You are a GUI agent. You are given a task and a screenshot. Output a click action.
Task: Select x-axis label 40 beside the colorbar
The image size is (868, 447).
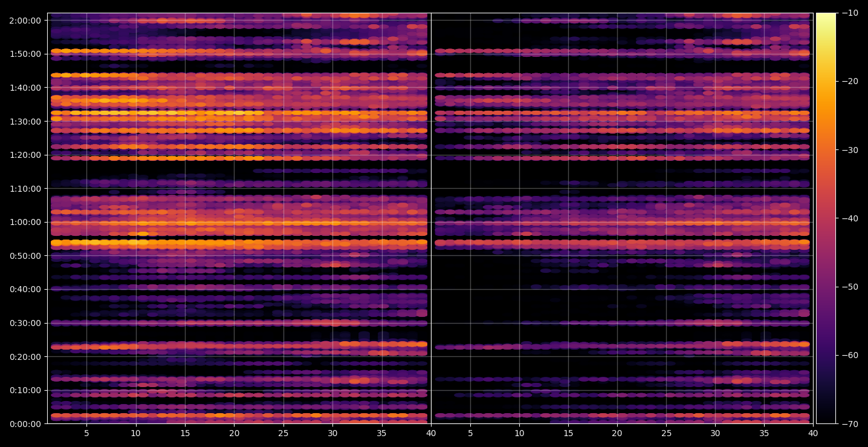(814, 434)
